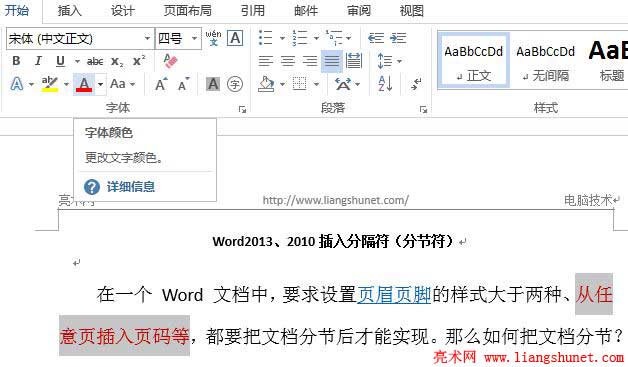Open the font color dropdown arrow
The image size is (628, 367).
pos(101,84)
